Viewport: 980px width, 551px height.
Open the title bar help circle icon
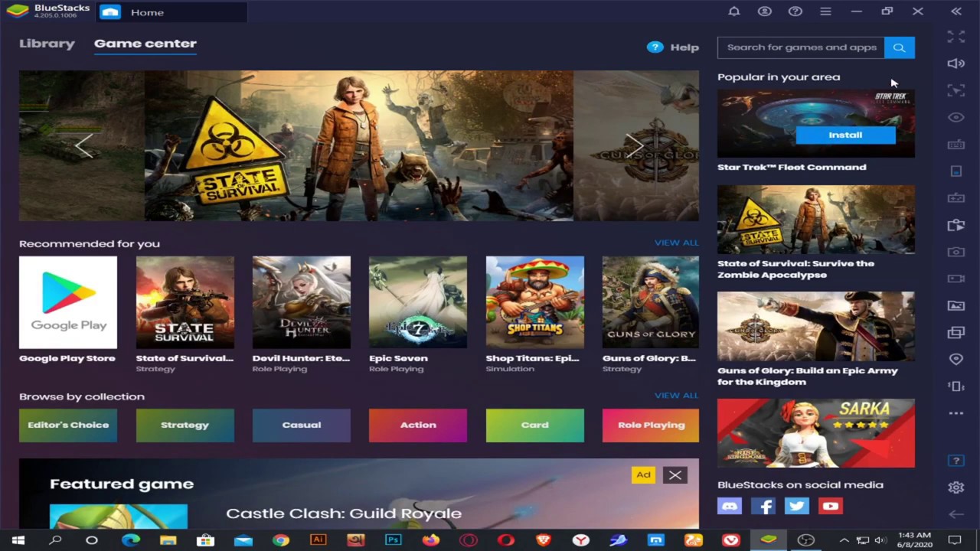[x=795, y=11]
